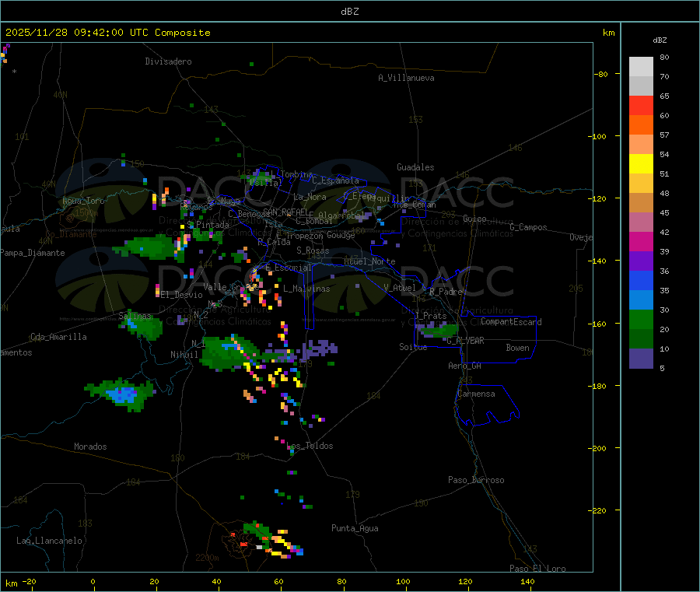Click the Divisadero map label
The height and width of the screenshot is (592, 700).
(x=168, y=61)
